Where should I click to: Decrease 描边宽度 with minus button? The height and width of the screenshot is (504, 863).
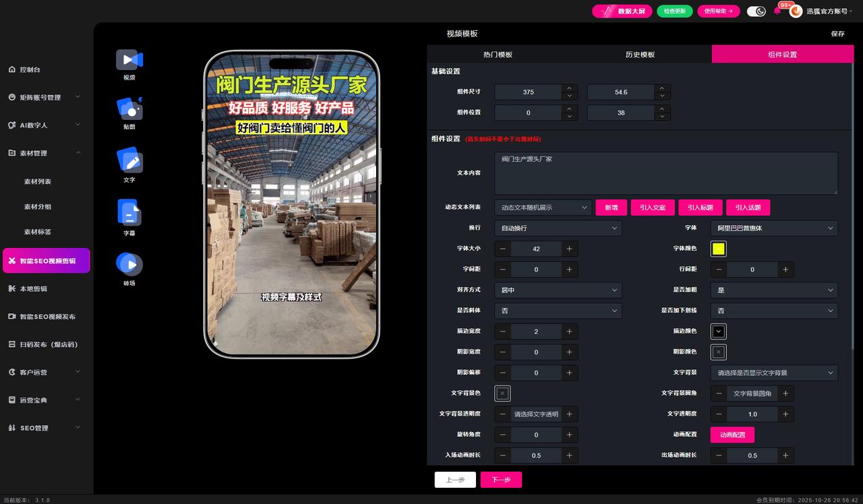[x=503, y=332]
